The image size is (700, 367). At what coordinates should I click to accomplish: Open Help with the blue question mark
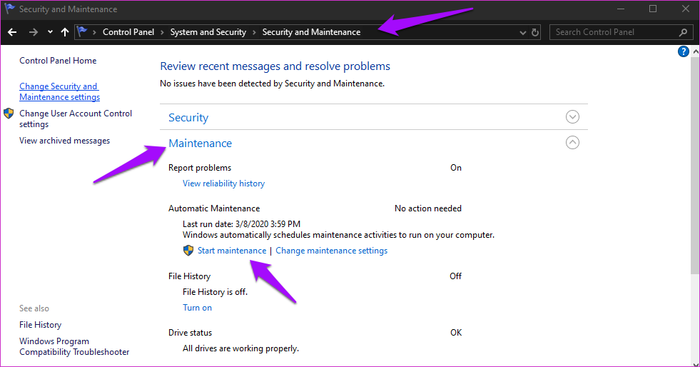(683, 52)
